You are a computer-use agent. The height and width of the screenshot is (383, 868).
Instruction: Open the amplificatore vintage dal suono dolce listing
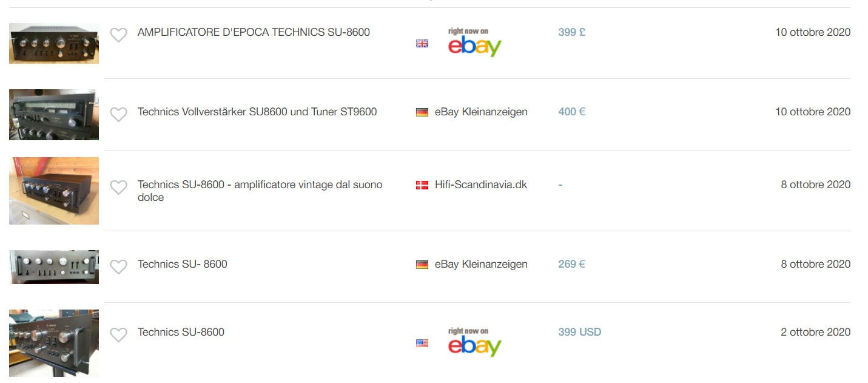click(x=260, y=191)
